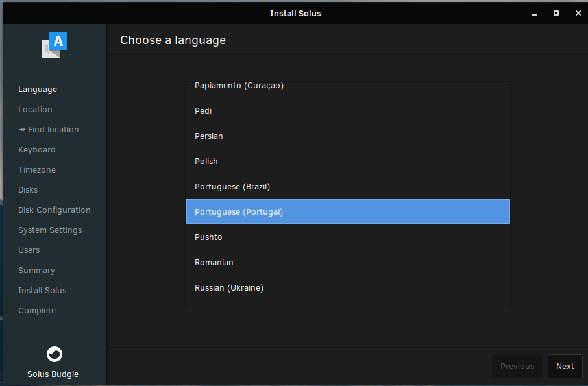The height and width of the screenshot is (386, 588).
Task: Select Portuguese (Brazil) from the list
Action: pos(348,187)
